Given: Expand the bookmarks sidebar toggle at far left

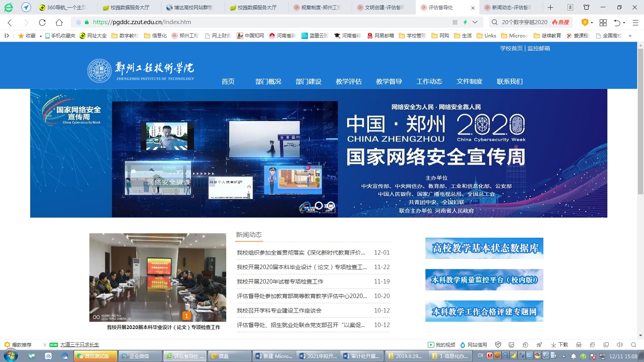Looking at the screenshot, I should pos(7,36).
